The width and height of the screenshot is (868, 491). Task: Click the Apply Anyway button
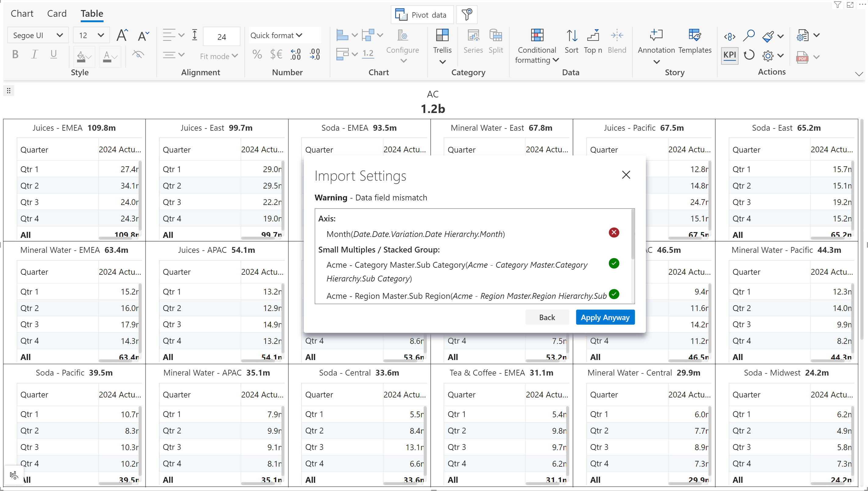[605, 317]
